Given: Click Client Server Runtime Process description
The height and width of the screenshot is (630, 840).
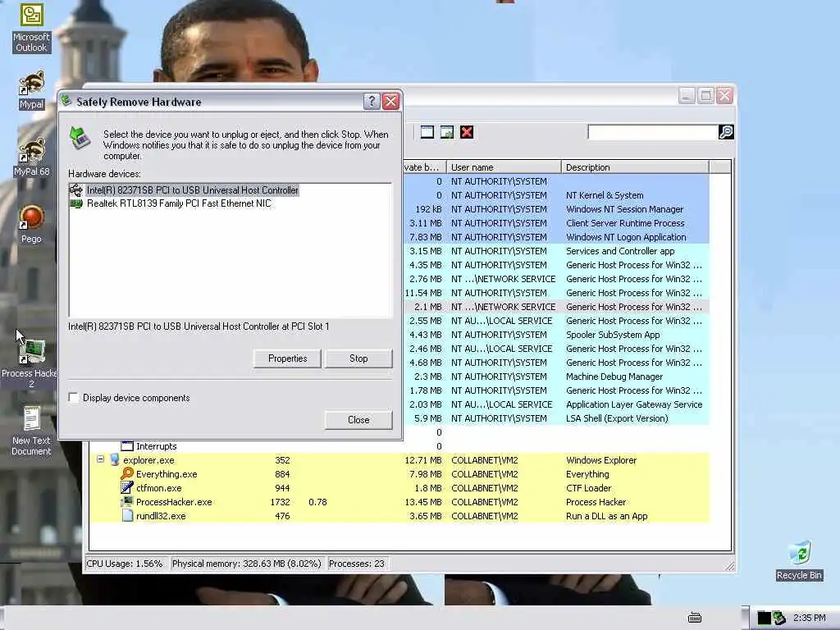Looking at the screenshot, I should click(x=625, y=223).
